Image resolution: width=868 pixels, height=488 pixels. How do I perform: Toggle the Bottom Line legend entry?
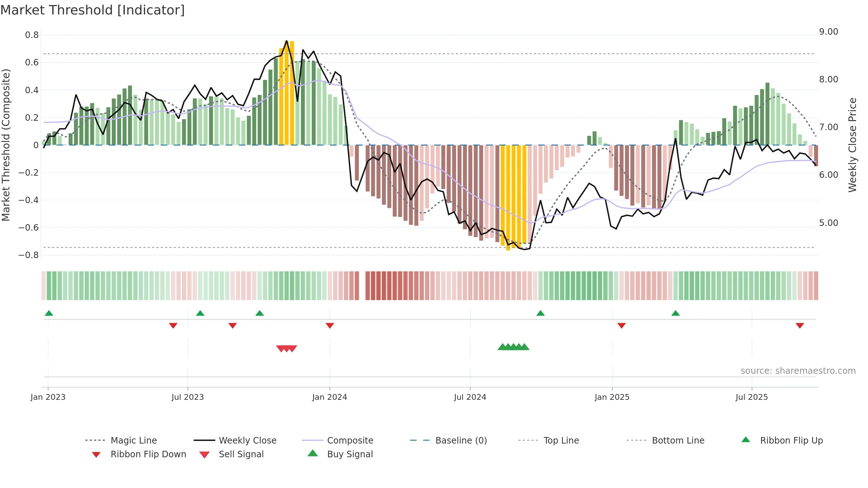click(665, 440)
